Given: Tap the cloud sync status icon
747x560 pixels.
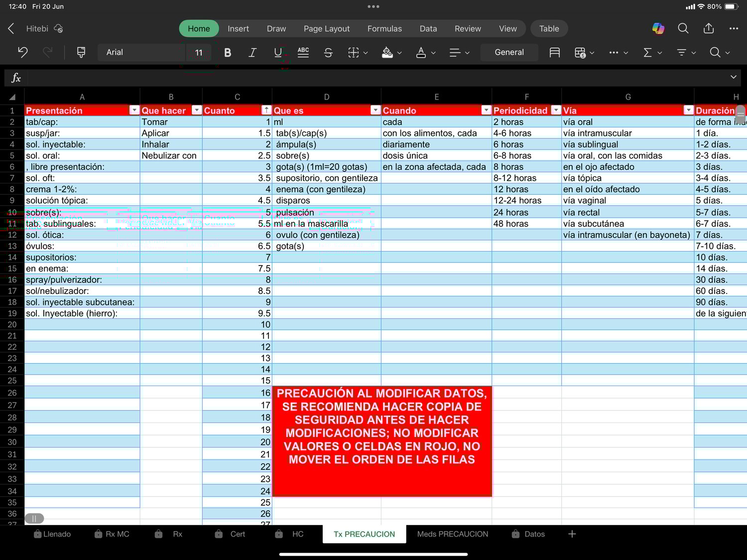Looking at the screenshot, I should pos(58,28).
